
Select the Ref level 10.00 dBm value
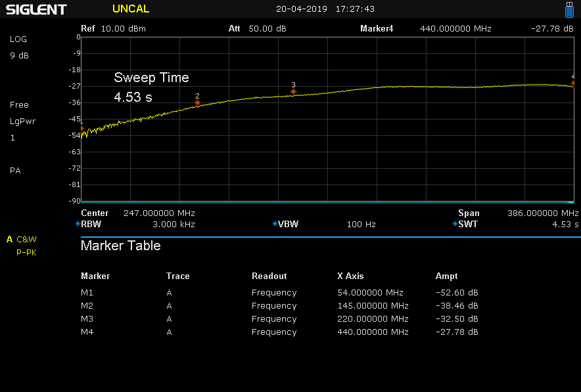click(x=124, y=29)
